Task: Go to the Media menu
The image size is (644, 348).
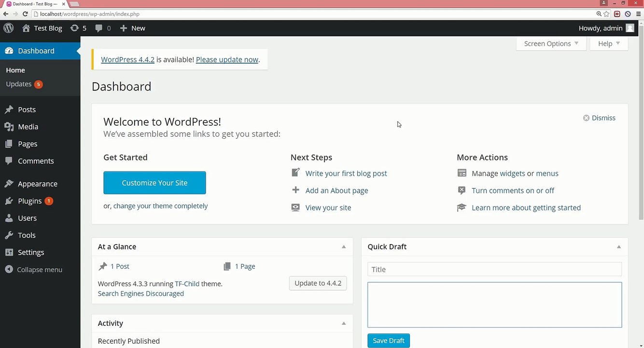Action: point(28,127)
